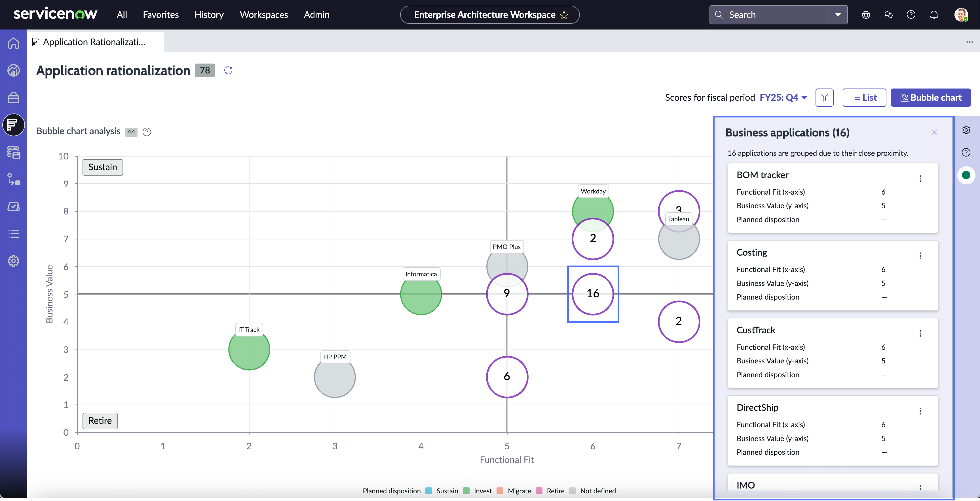Screen dimensions: 980x501
Task: Open the right rail help icon
Action: coord(966,153)
